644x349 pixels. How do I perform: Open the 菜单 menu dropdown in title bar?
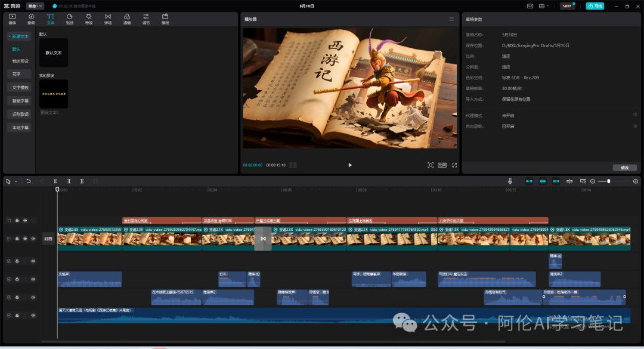35,6
